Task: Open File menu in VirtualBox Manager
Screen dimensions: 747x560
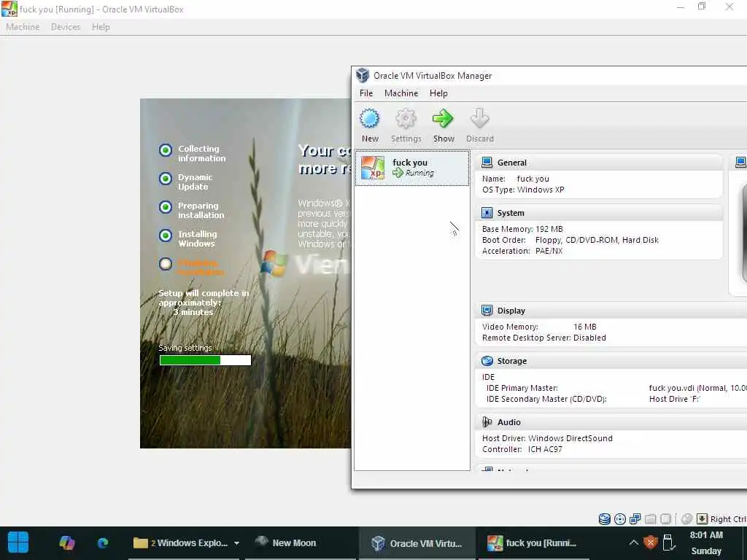Action: click(366, 93)
